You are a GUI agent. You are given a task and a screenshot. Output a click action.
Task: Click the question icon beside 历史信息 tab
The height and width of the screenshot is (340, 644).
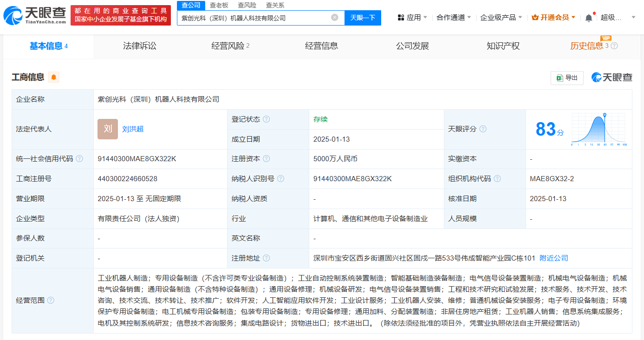tap(614, 46)
